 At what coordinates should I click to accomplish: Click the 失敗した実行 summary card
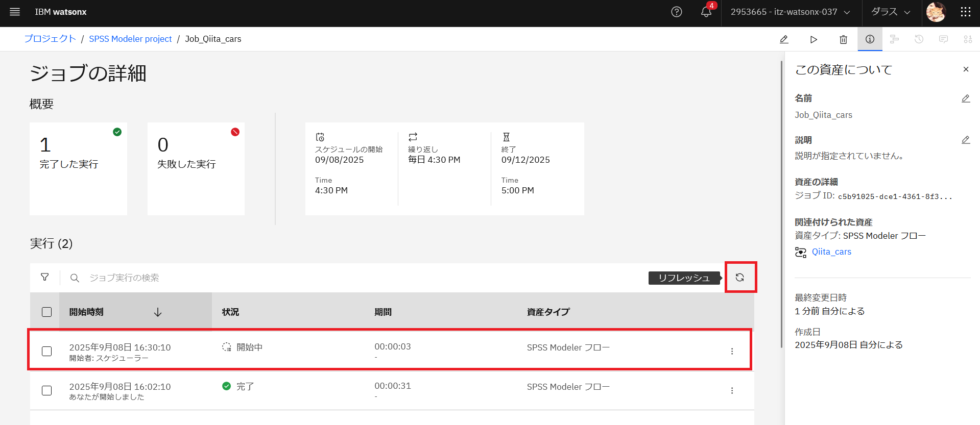(x=196, y=168)
